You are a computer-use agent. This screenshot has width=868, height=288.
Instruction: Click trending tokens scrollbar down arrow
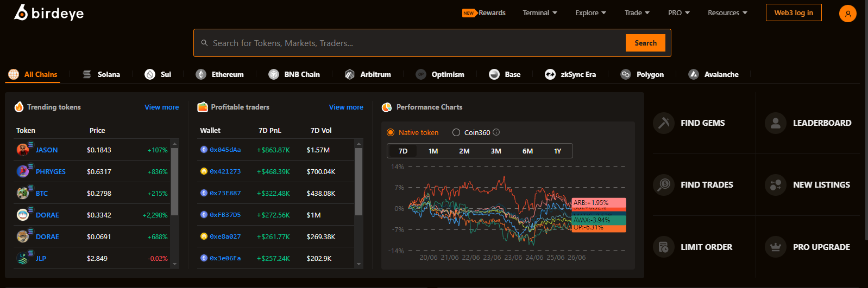click(x=175, y=264)
